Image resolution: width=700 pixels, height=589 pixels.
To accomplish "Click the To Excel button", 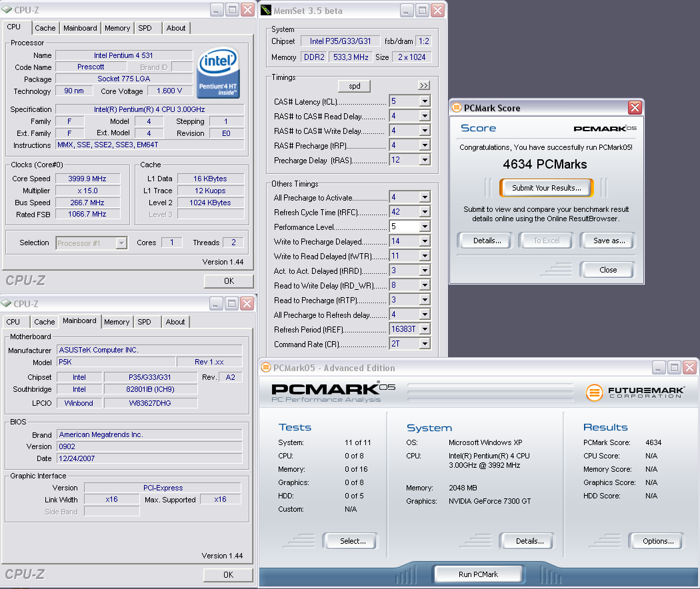I will [547, 241].
